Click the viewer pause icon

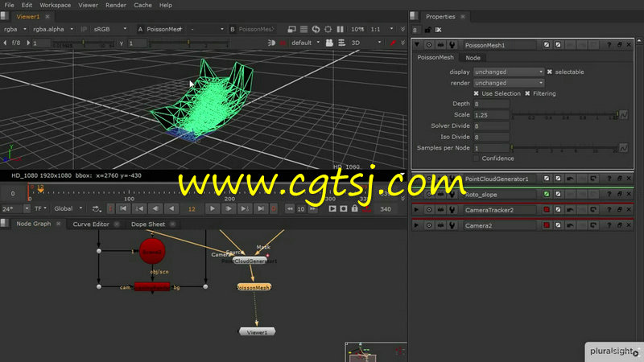pyautogui.click(x=340, y=29)
